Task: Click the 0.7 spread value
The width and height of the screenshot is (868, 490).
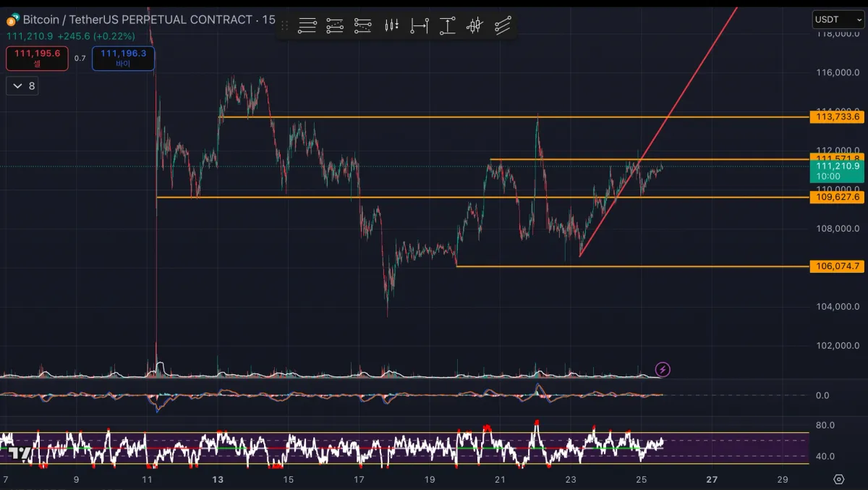Action: point(80,59)
